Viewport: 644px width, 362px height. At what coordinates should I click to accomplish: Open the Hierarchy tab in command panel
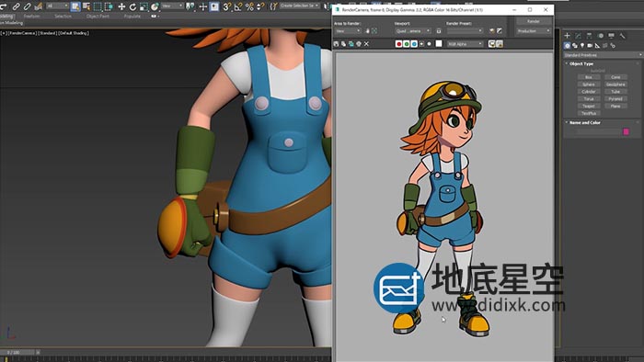tap(589, 36)
